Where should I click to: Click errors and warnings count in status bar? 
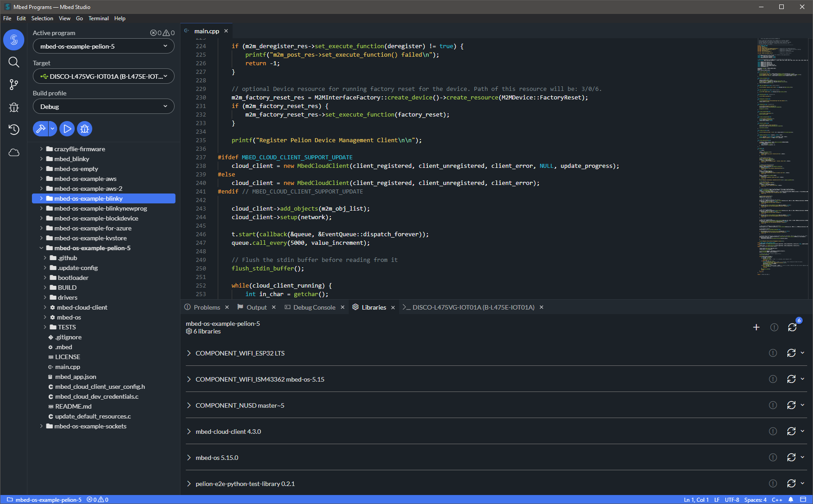point(98,499)
